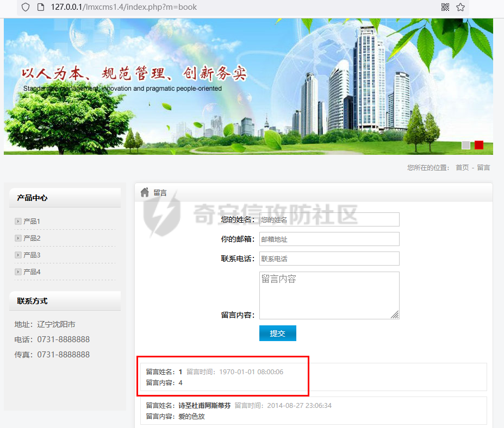
Task: Click the arrow icon next to 产品1
Action: (18, 221)
